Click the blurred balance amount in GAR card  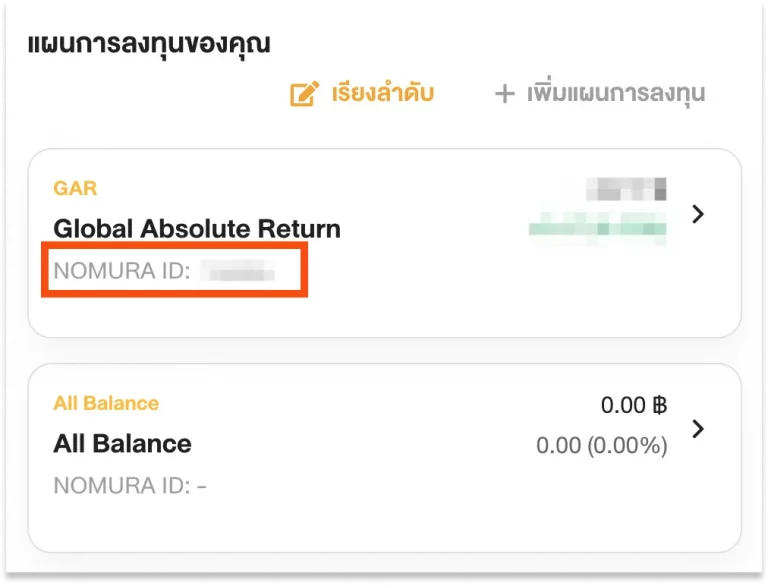coord(626,189)
